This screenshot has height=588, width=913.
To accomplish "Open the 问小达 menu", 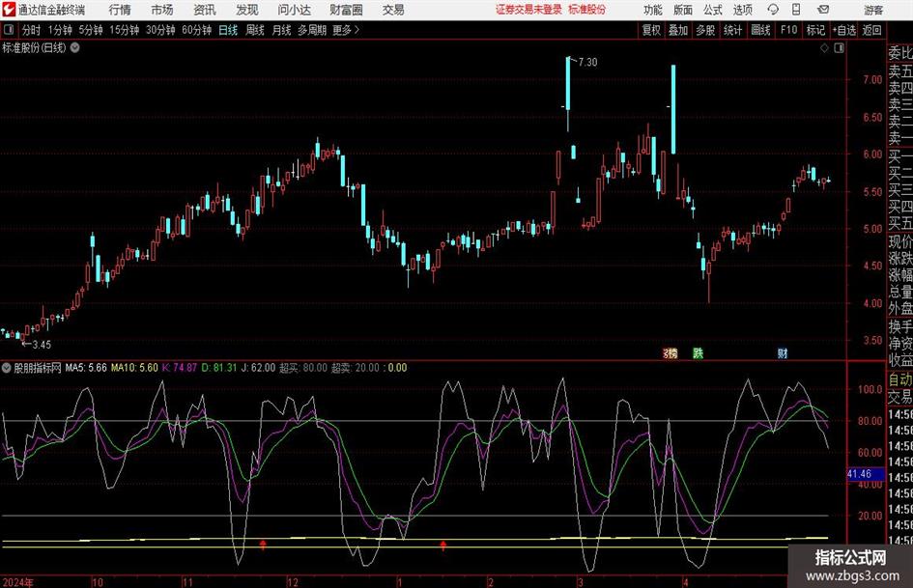I will [294, 10].
